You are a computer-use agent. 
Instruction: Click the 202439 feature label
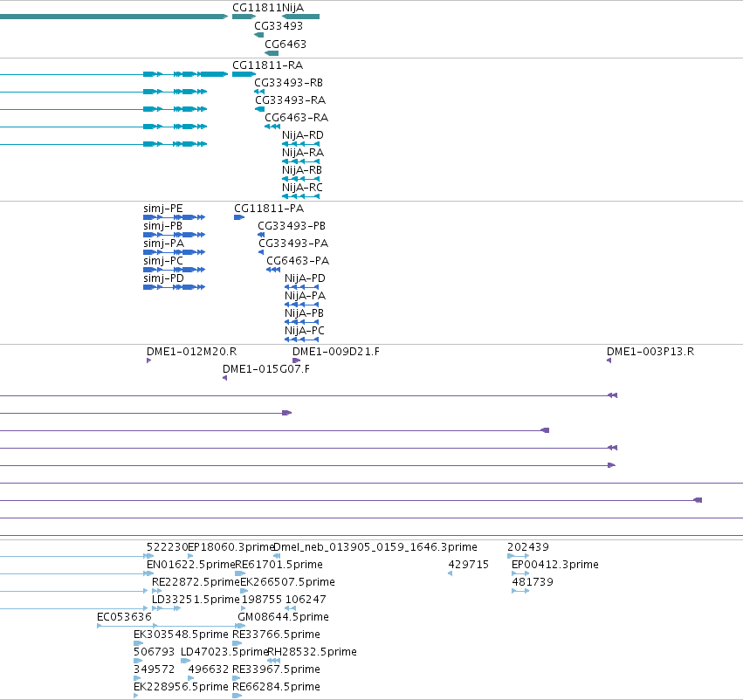pos(528,547)
